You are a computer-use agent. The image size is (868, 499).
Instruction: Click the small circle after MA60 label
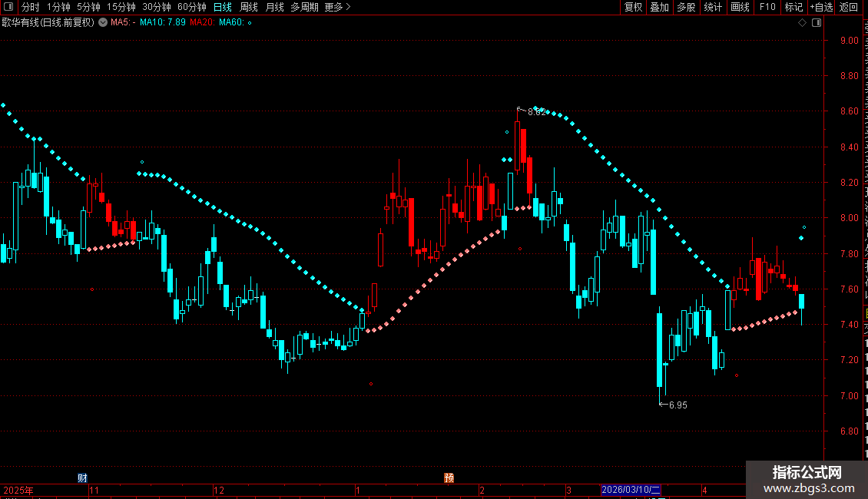[x=250, y=23]
